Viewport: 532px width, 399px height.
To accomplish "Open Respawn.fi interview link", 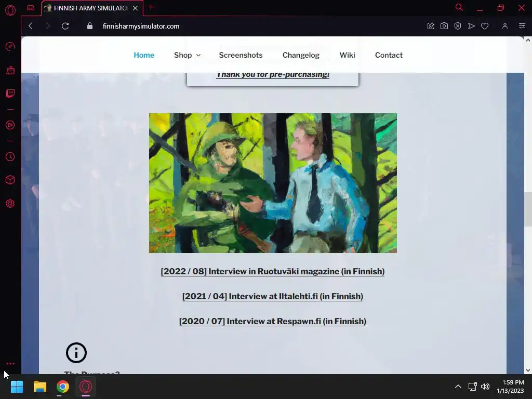I will [x=272, y=321].
